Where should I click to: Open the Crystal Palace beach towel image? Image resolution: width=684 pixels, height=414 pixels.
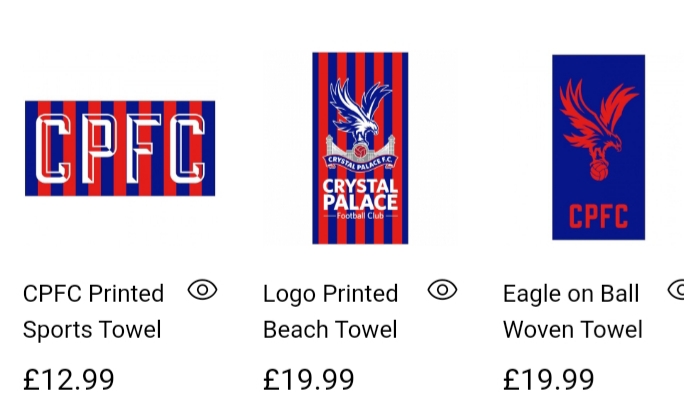360,148
